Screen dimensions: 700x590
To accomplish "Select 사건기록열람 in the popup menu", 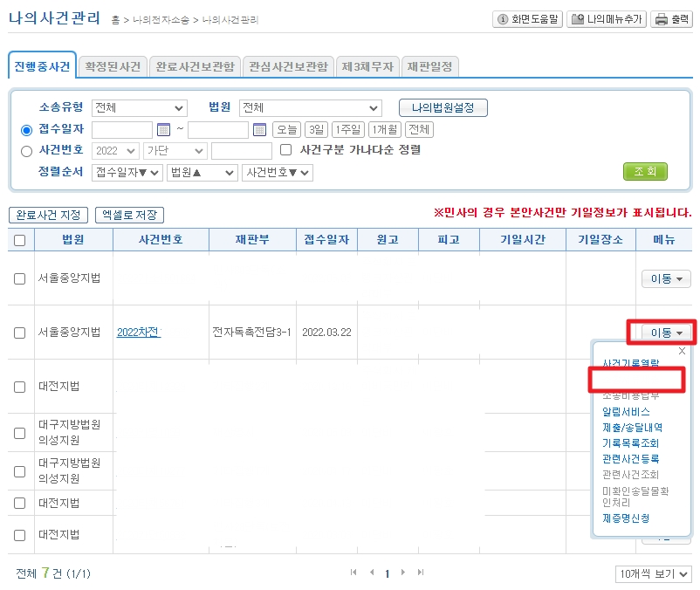I will (630, 363).
